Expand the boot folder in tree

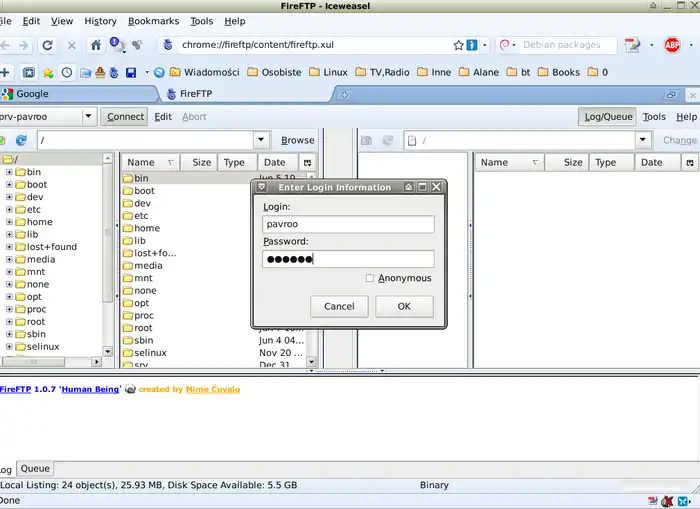9,185
